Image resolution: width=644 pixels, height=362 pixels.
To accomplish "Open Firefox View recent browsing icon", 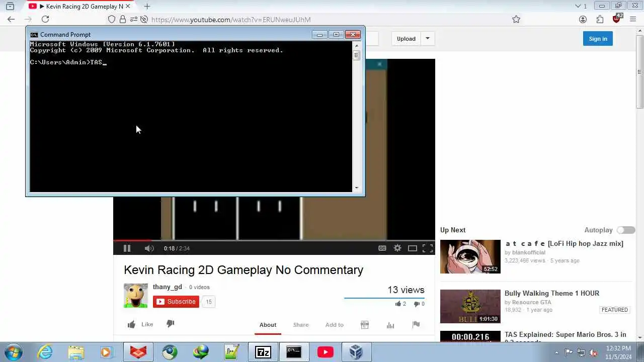I will pyautogui.click(x=10, y=6).
